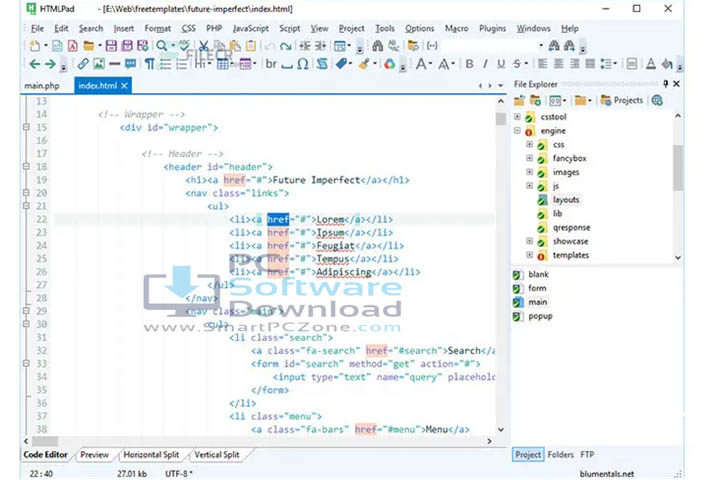Screen dimensions: 720x480
Task: Click the search text input field in toolbar
Action: click(x=489, y=45)
